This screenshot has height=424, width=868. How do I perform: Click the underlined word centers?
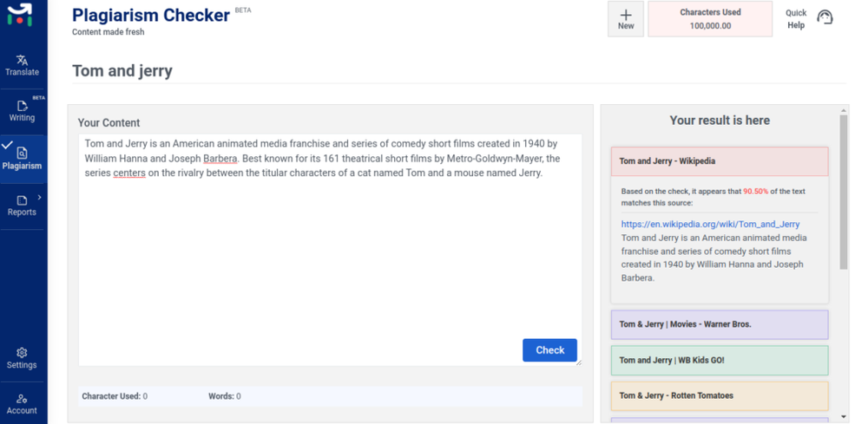129,173
